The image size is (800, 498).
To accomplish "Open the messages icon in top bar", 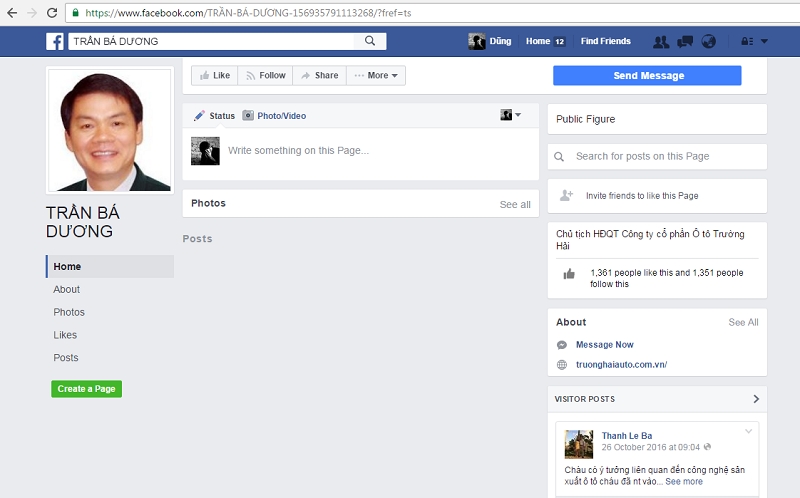I will (x=685, y=41).
